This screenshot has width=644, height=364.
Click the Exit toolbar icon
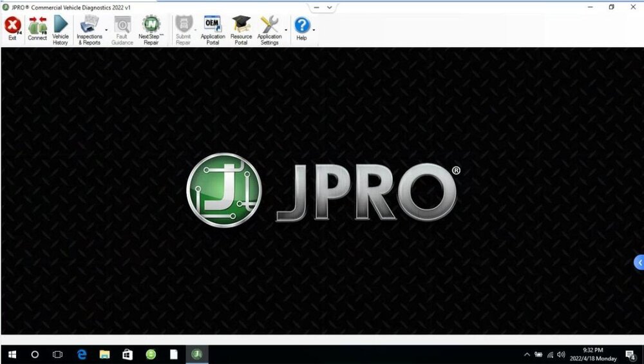pyautogui.click(x=12, y=28)
